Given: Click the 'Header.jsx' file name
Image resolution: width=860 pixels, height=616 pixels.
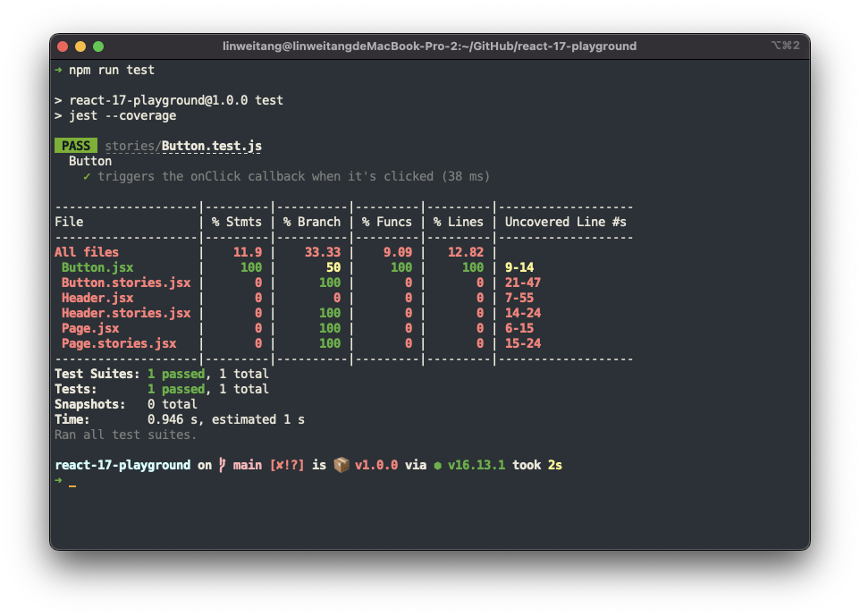Looking at the screenshot, I should tap(97, 298).
